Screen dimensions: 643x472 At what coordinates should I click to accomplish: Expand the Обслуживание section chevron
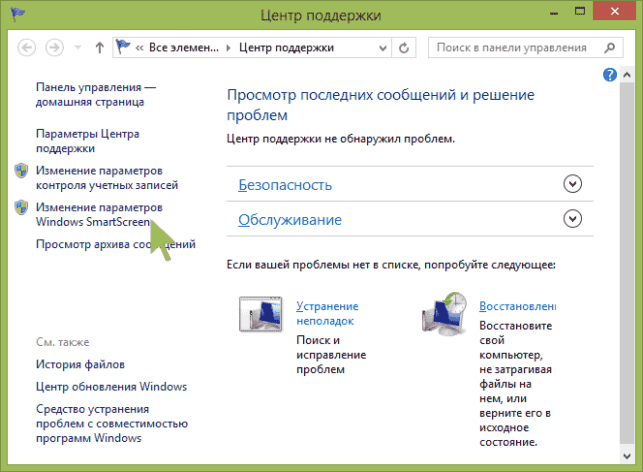coord(572,219)
